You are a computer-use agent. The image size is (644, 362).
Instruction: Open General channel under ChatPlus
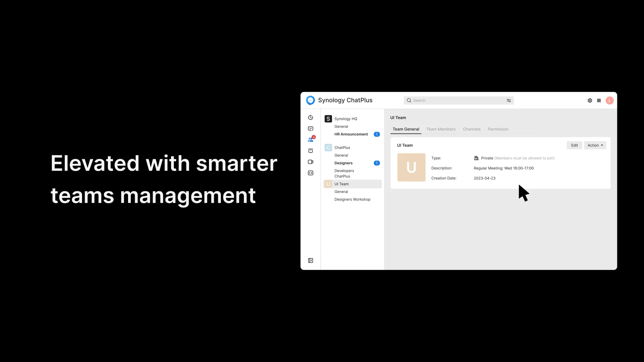[x=341, y=155]
